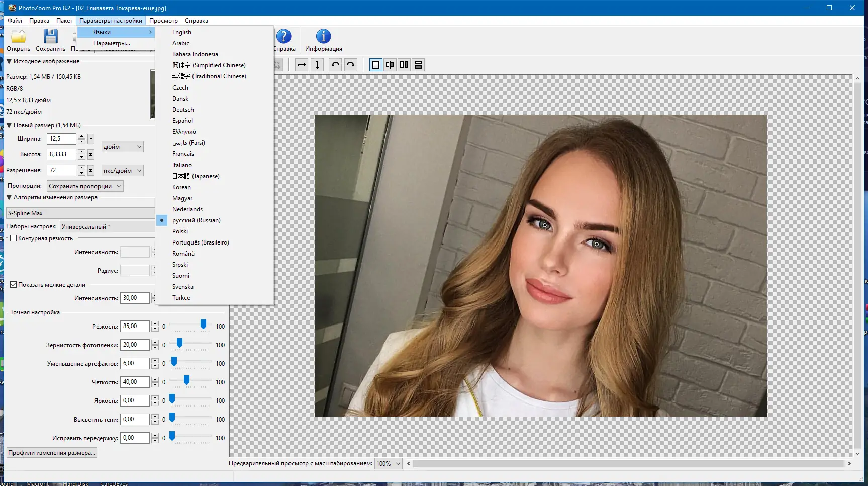Choose English from the languages list
Screen dimensions: 868x486
[181, 32]
